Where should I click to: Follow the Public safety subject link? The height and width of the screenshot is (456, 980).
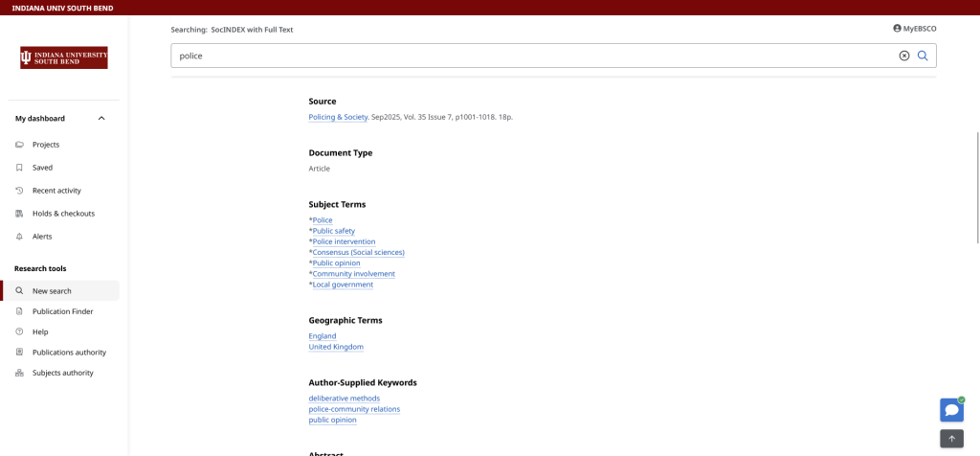[334, 231]
